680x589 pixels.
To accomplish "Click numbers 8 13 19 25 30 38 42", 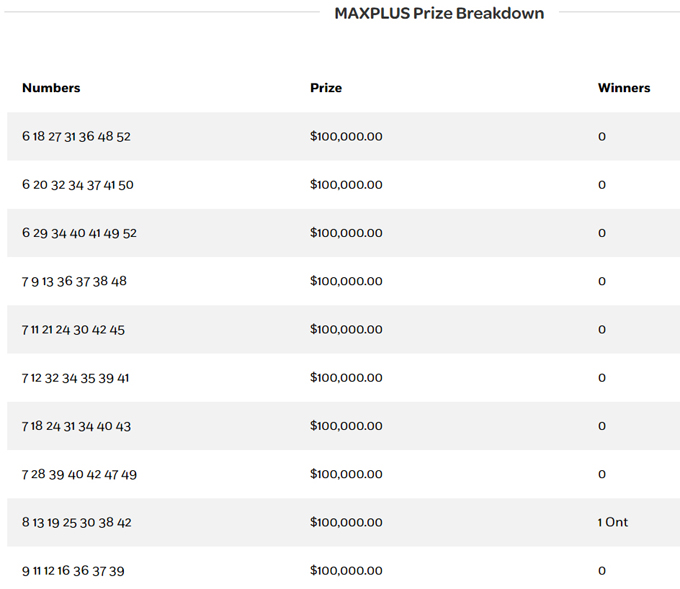I will [x=76, y=522].
